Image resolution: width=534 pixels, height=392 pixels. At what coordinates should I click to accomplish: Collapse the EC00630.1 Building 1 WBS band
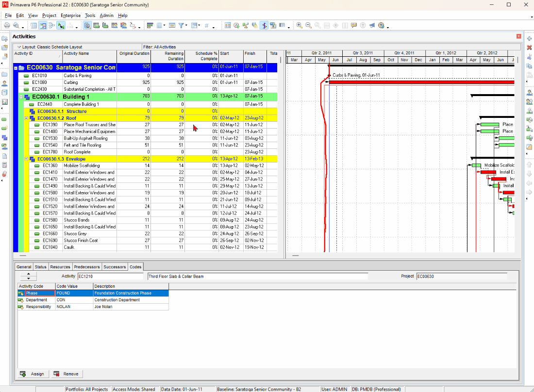click(x=21, y=97)
